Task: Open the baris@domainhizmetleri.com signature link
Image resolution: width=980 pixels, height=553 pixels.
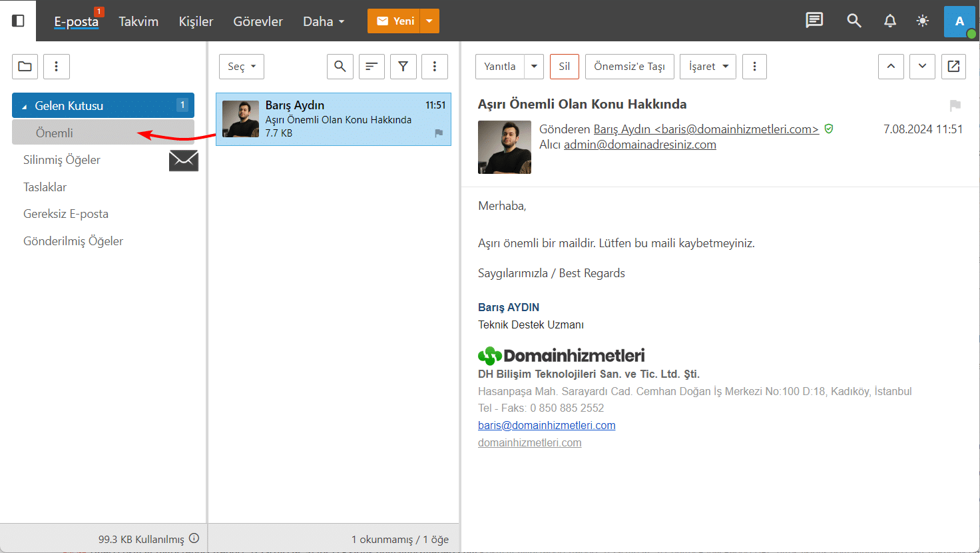Action: (x=547, y=425)
